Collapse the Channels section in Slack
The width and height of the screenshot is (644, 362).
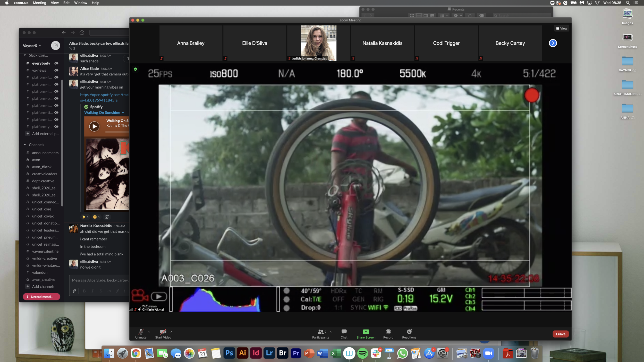tap(25, 145)
